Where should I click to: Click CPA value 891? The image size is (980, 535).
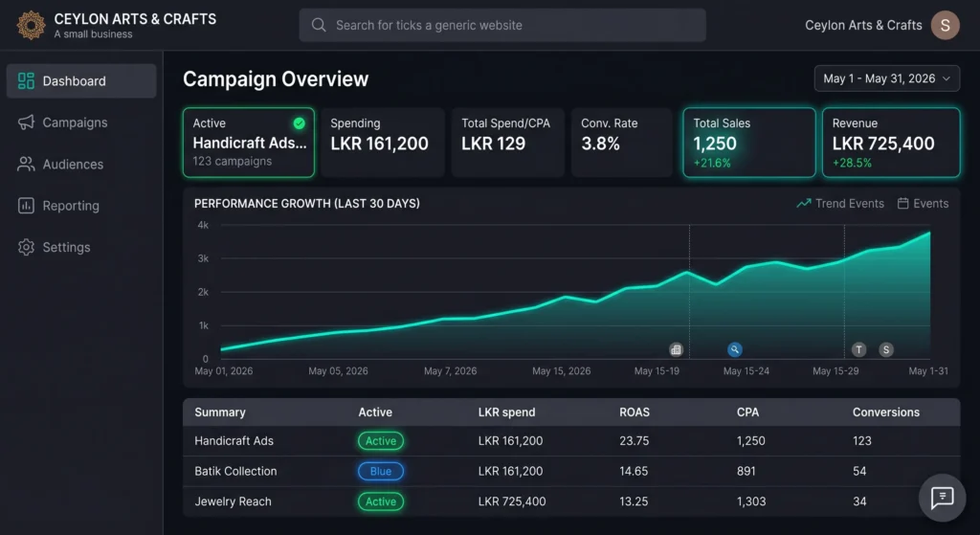(746, 471)
